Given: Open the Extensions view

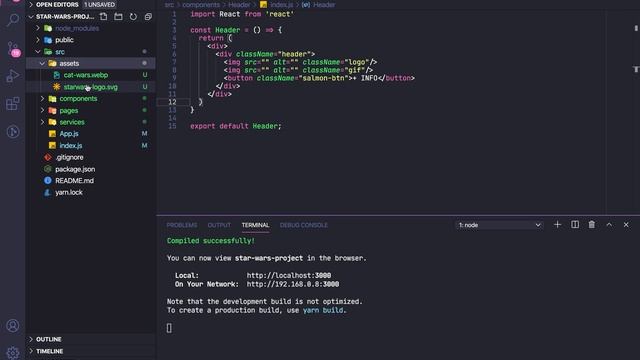Looking at the screenshot, I should tap(13, 104).
